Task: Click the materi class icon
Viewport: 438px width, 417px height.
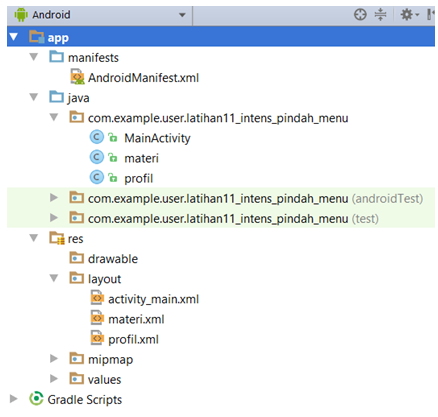Action: coord(97,157)
